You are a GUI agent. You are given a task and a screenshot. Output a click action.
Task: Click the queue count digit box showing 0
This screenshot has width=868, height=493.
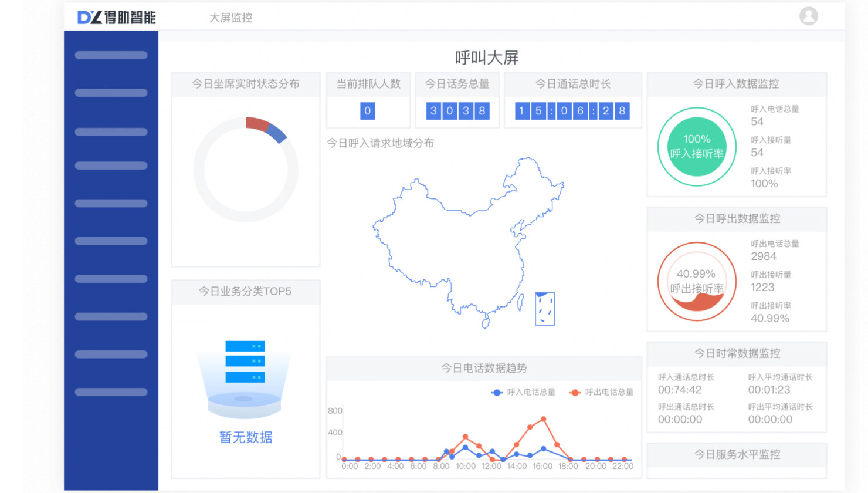click(x=368, y=111)
